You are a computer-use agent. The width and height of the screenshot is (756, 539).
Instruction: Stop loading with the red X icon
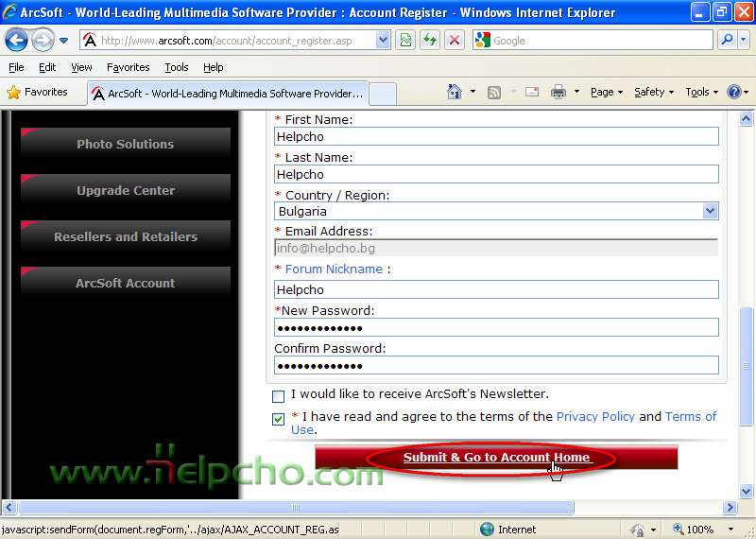[x=455, y=40]
